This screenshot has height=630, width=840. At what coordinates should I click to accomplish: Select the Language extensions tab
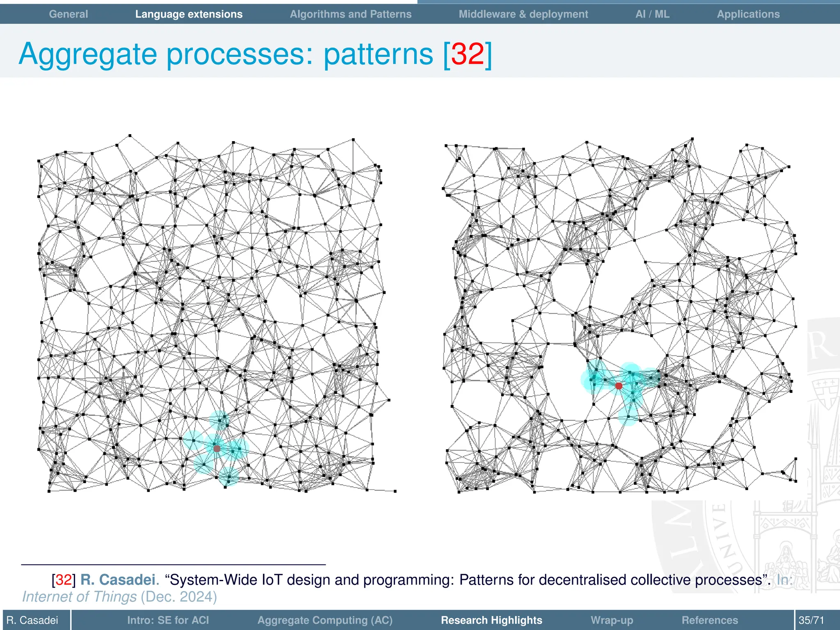[x=189, y=14]
